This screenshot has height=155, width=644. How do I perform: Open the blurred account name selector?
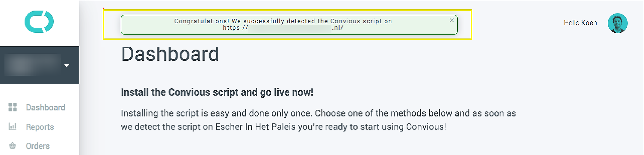pos(33,65)
